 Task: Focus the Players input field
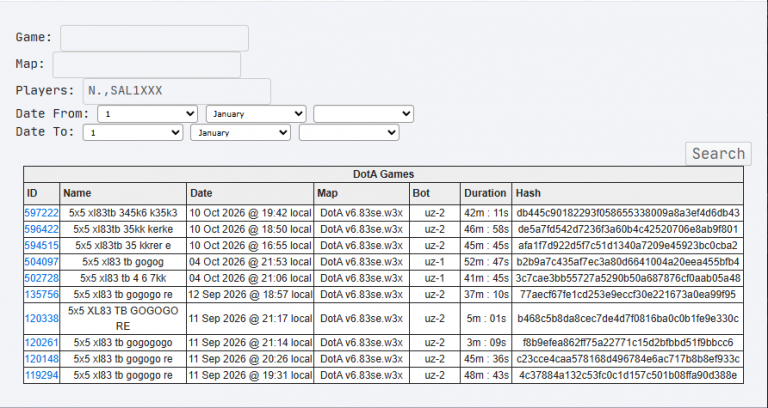(x=176, y=91)
